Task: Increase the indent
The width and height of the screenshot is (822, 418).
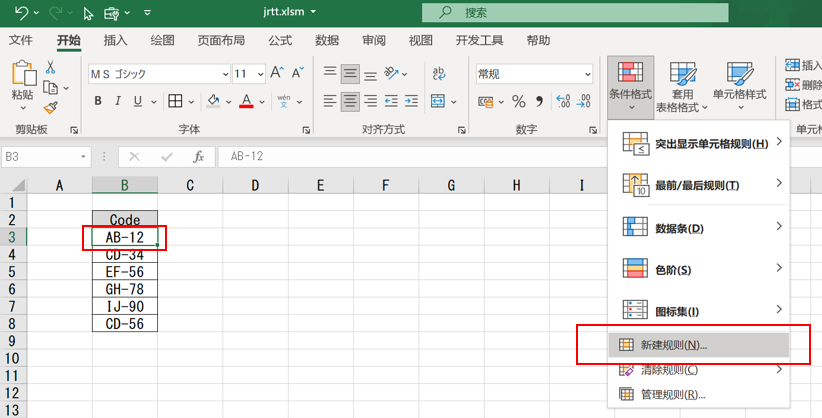Action: 412,101
